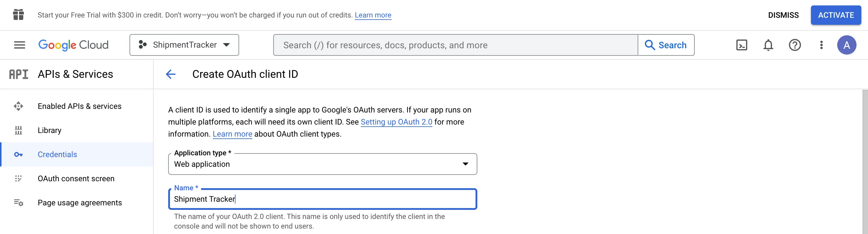Open the three-dot settings and utilities menu
This screenshot has width=868, height=234.
click(821, 45)
